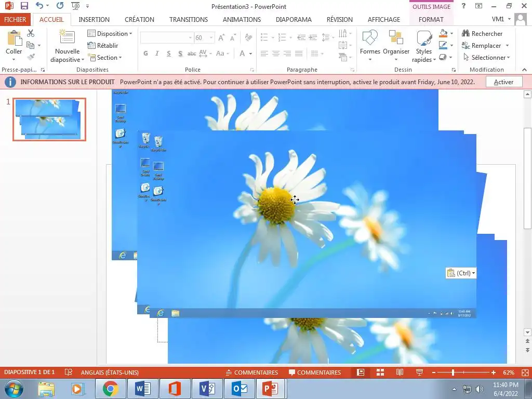The height and width of the screenshot is (399, 532).
Task: Click the shape fill color bucket
Action: [x=443, y=33]
